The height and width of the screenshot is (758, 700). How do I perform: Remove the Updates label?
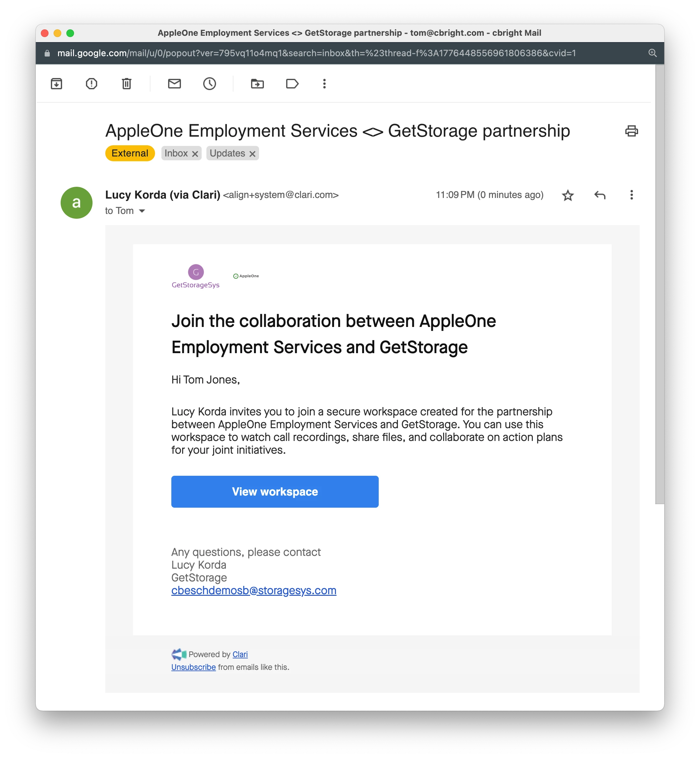(x=252, y=154)
